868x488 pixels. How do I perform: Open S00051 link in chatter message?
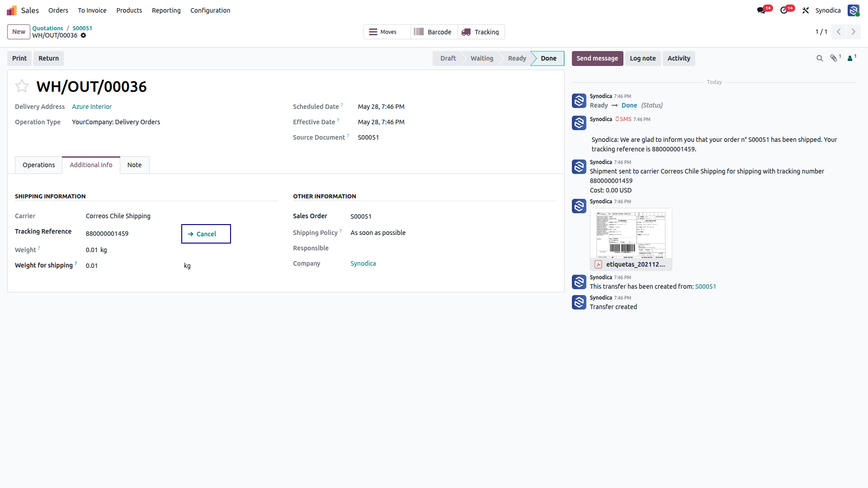(x=705, y=286)
